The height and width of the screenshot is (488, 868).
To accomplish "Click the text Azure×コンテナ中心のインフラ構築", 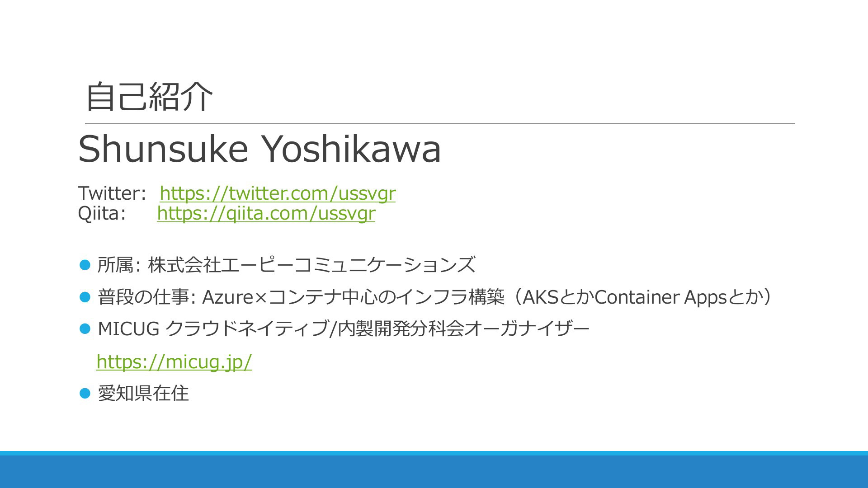I will click(353, 297).
